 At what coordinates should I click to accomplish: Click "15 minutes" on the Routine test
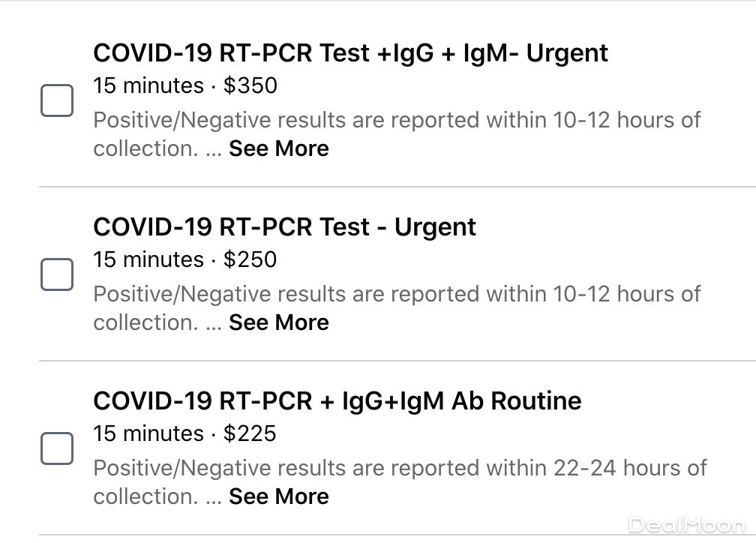[148, 433]
